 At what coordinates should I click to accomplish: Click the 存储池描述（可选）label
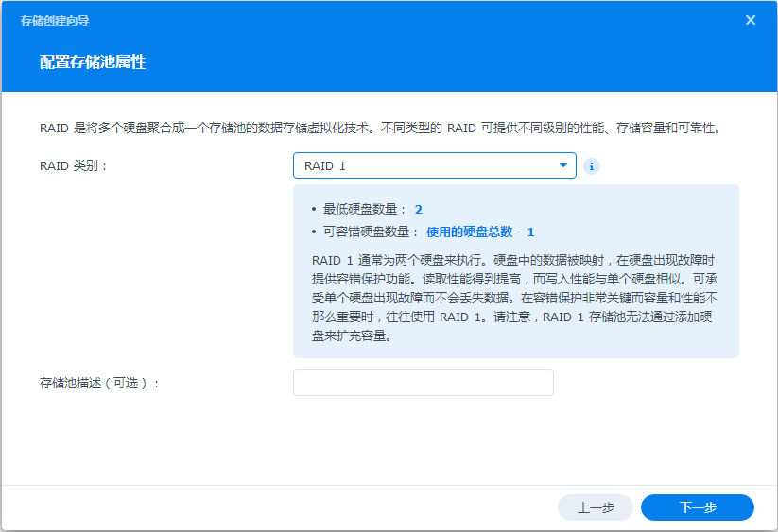98,384
